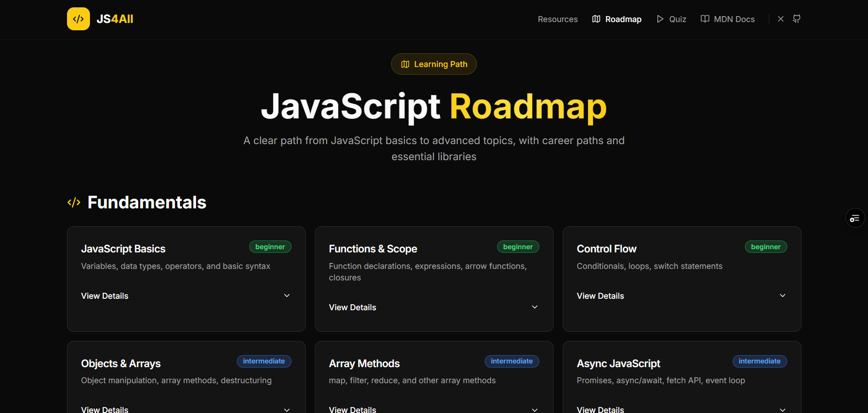Click the beginner badge on JavaScript Basics

point(270,247)
